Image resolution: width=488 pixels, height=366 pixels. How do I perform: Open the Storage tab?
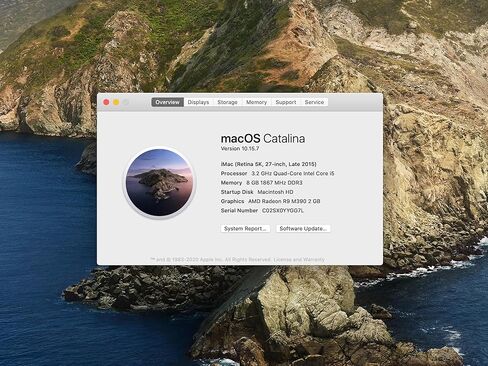pos(227,102)
